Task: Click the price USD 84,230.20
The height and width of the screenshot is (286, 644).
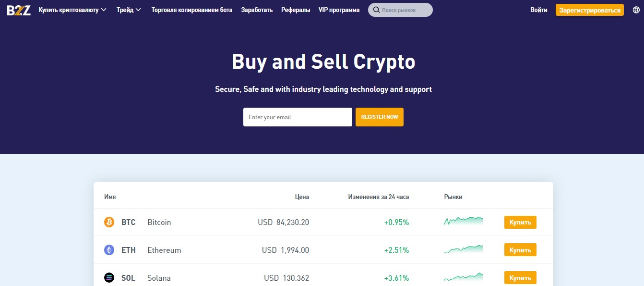Action: [x=284, y=222]
